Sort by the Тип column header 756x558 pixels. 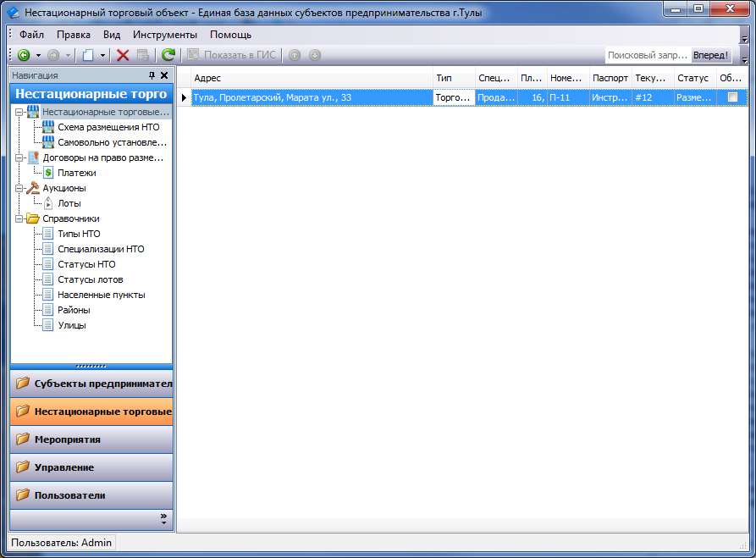coord(454,78)
